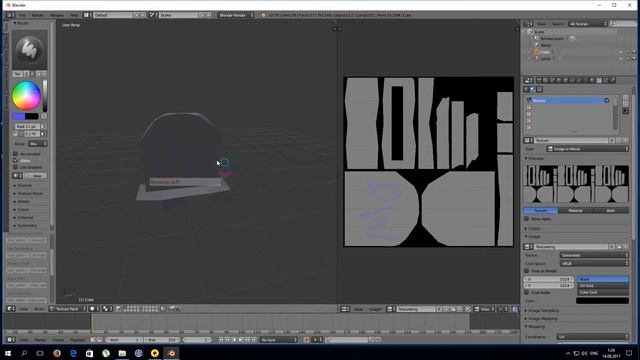Open the Render menu
The image size is (640, 360).
coord(38,15)
